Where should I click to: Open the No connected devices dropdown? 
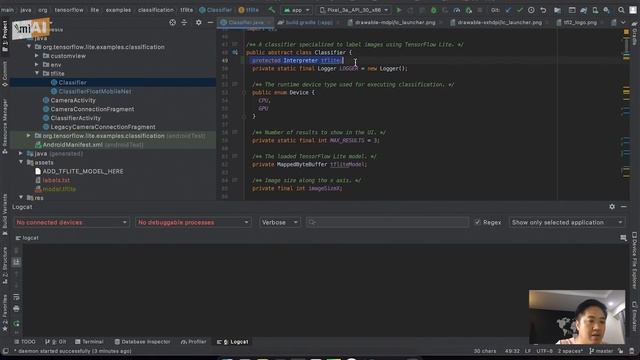pos(71,222)
